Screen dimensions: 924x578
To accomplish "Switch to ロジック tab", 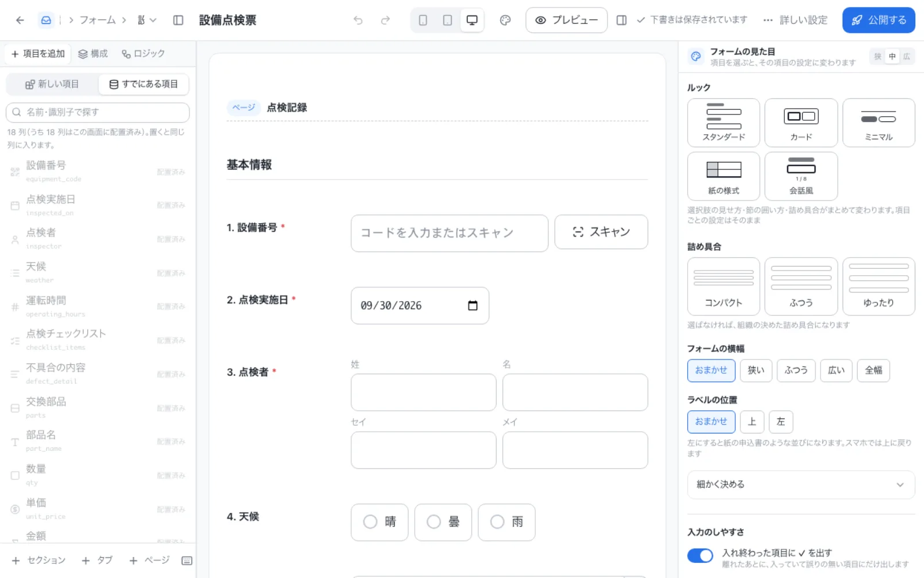I will (x=143, y=54).
